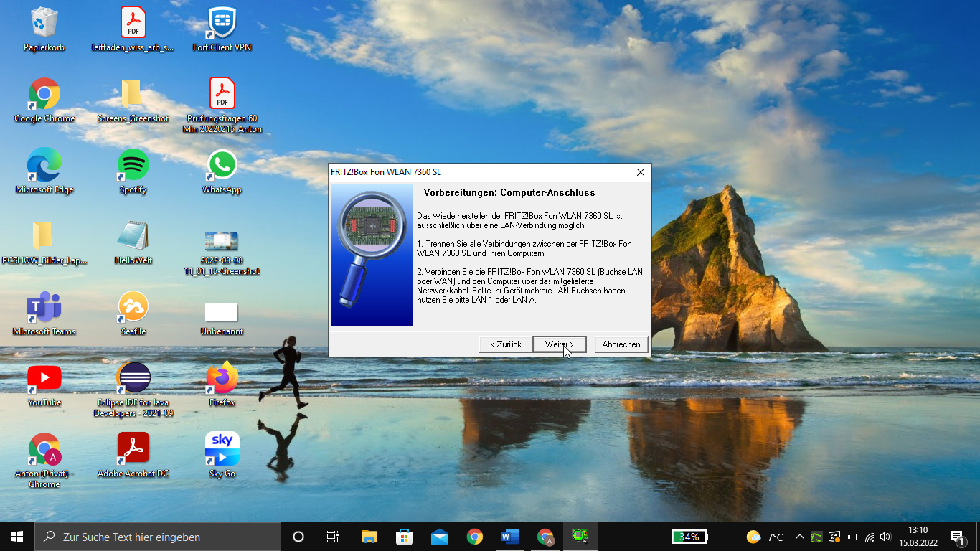
Task: Open the Windows Start menu
Action: tap(17, 537)
